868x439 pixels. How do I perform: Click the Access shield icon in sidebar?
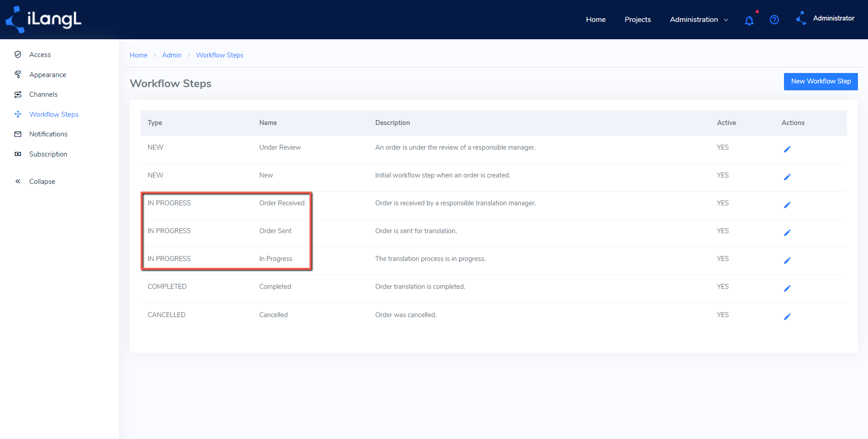click(x=18, y=54)
